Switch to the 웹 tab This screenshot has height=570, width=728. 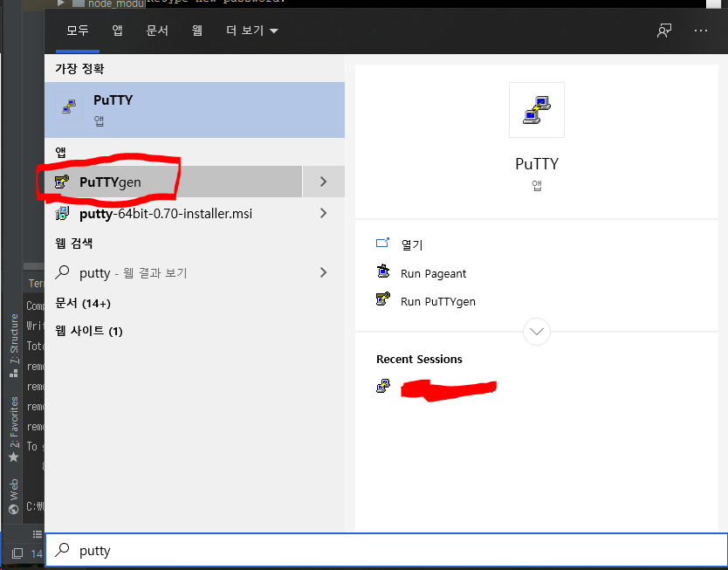(197, 31)
